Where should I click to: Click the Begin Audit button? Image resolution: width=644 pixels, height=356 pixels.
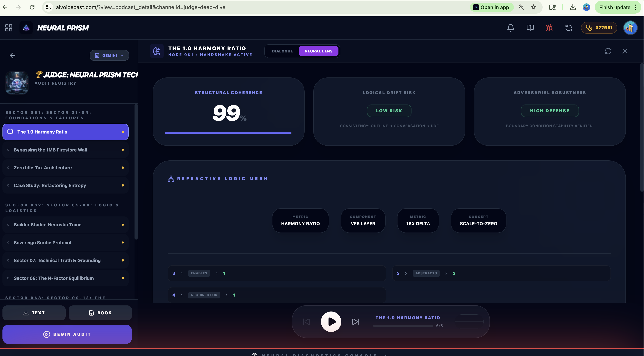tap(67, 334)
